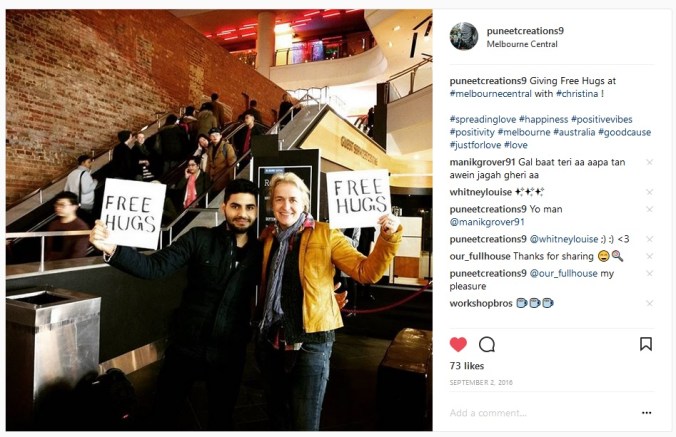The width and height of the screenshot is (676, 437).
Task: Click the Free Hugs post photo
Action: (219, 220)
